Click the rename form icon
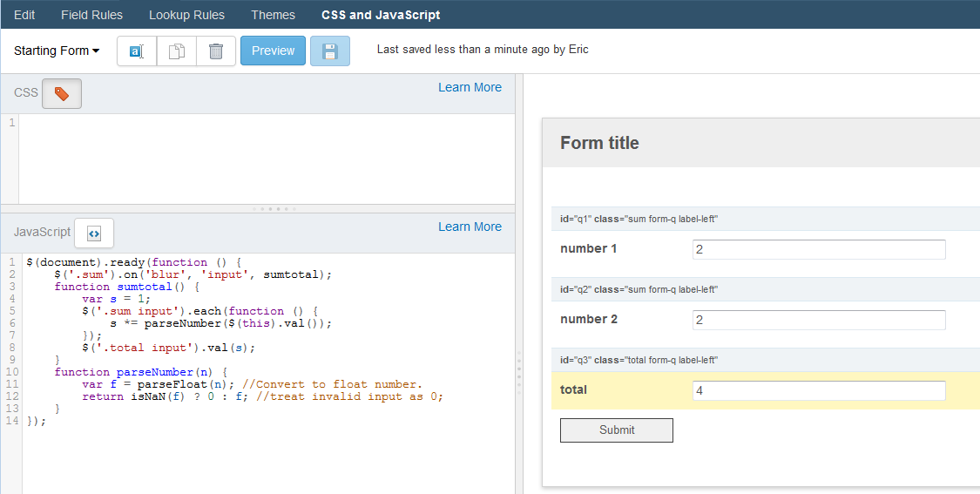 click(x=137, y=51)
